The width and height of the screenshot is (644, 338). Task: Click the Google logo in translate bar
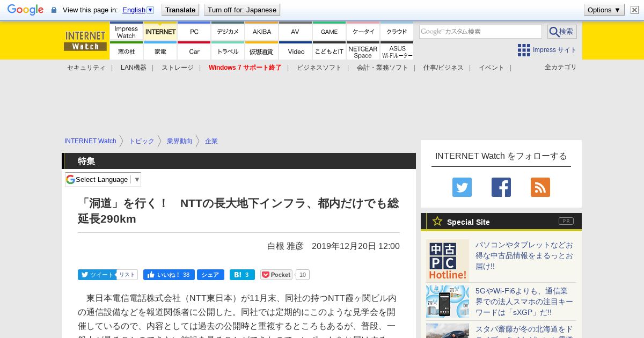coord(25,10)
